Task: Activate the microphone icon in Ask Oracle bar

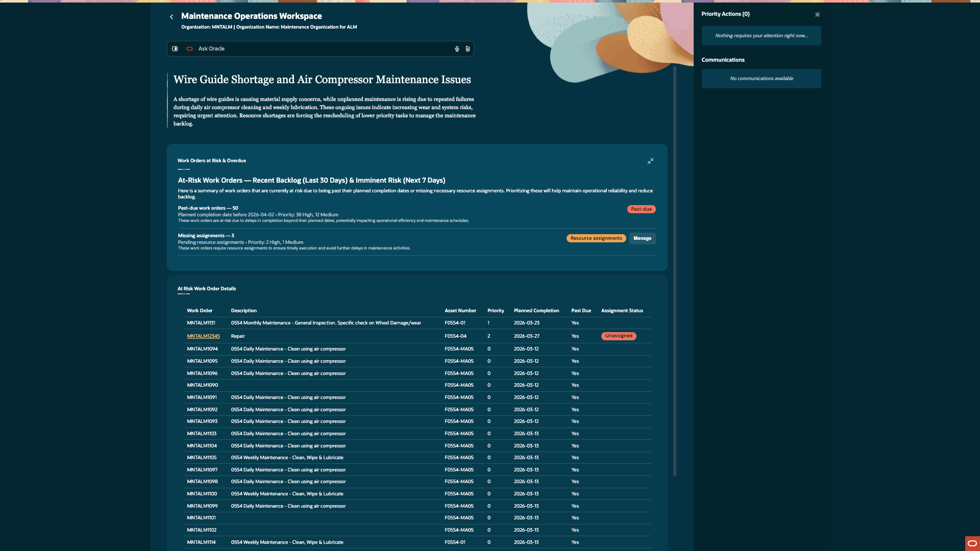Action: 456,48
